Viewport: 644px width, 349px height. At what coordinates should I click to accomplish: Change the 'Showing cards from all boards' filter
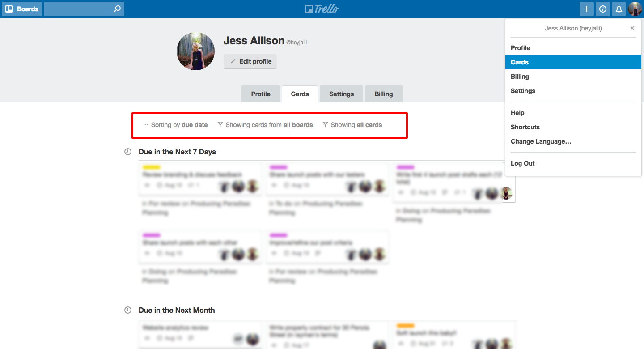pyautogui.click(x=269, y=125)
